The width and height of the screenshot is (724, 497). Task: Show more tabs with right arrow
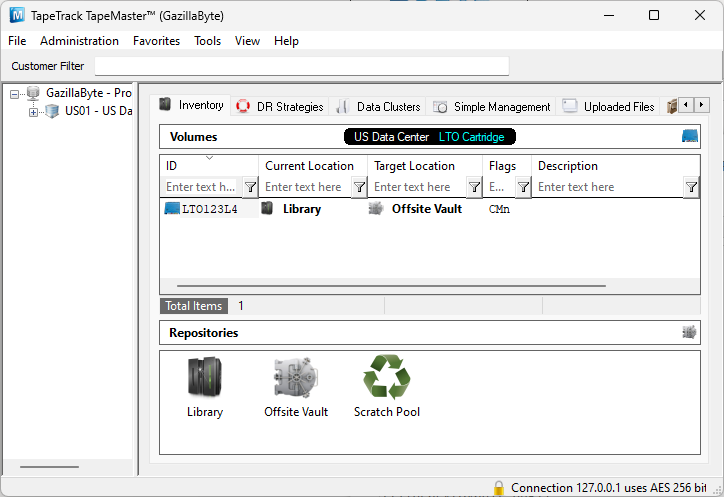(701, 105)
